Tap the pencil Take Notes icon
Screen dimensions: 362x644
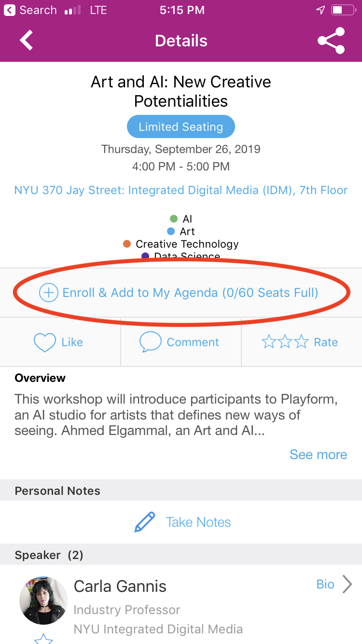pyautogui.click(x=145, y=522)
